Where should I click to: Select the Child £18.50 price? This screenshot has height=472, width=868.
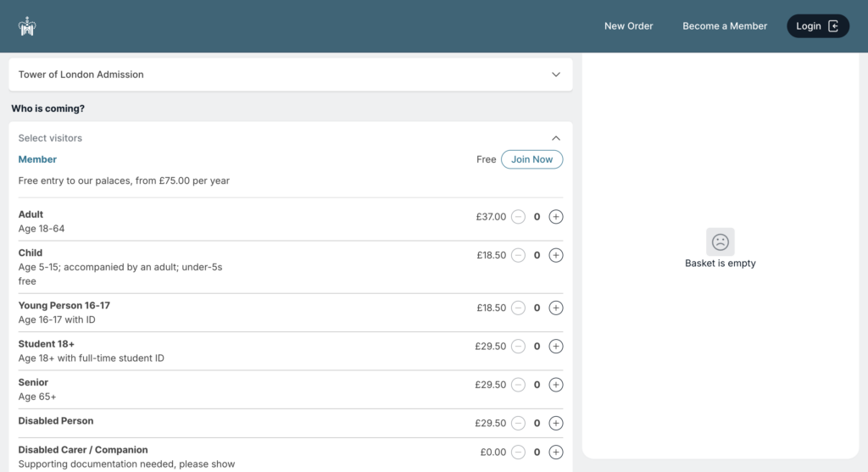(x=492, y=255)
